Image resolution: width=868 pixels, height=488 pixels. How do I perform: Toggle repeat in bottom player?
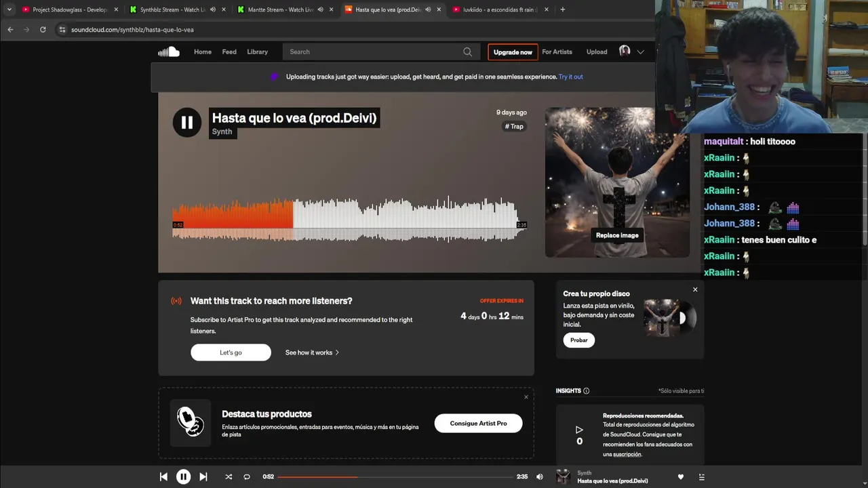[x=247, y=476]
